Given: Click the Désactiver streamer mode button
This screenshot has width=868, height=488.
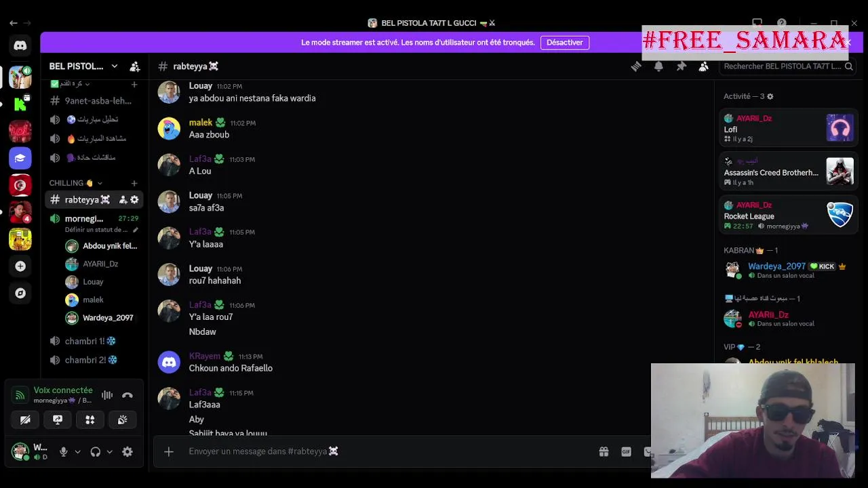Looking at the screenshot, I should click(565, 42).
